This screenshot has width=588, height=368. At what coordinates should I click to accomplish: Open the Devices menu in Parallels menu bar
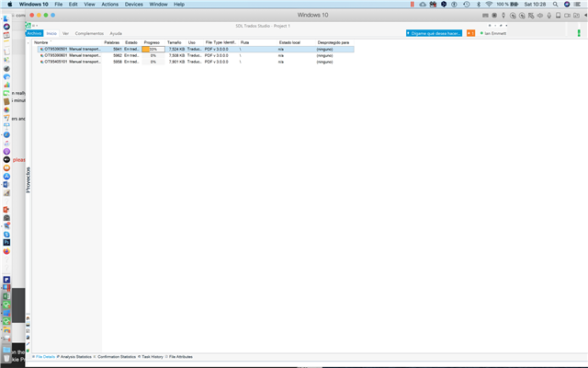click(x=133, y=4)
